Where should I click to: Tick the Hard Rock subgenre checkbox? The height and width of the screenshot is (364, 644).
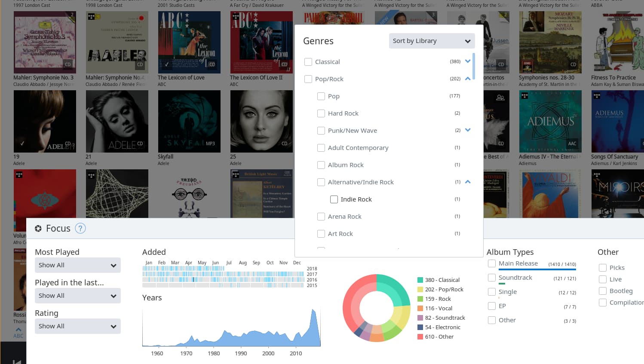(321, 113)
